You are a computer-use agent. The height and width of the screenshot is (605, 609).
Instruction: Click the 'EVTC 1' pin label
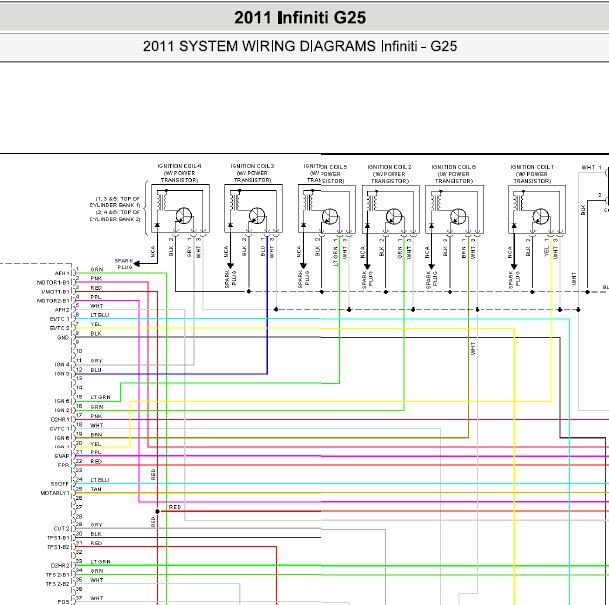tap(59, 319)
